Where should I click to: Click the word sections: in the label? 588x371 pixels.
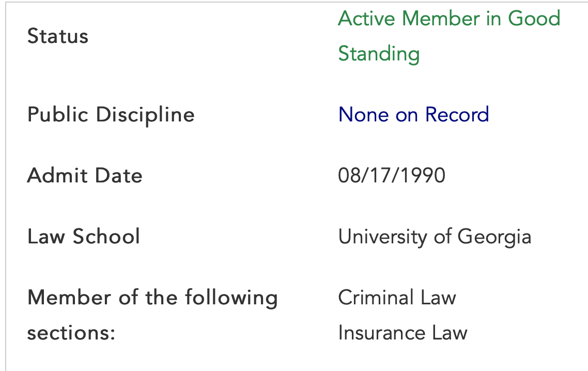pyautogui.click(x=71, y=333)
